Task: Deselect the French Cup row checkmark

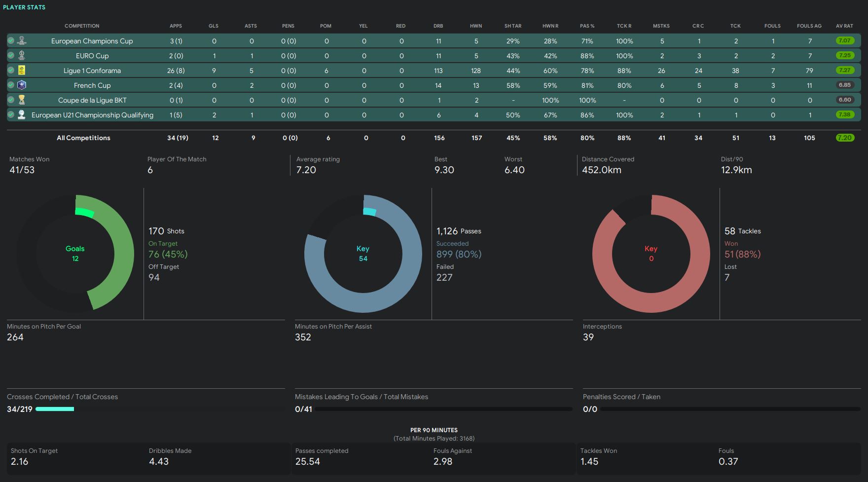Action: (x=11, y=85)
